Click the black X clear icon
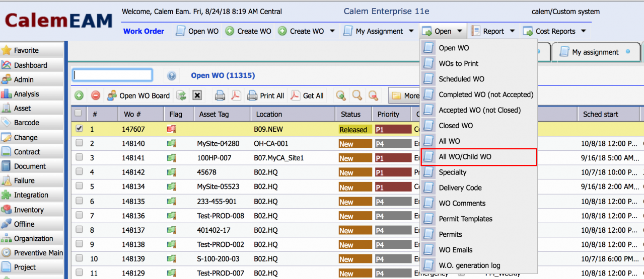The image size is (644, 279). [197, 96]
